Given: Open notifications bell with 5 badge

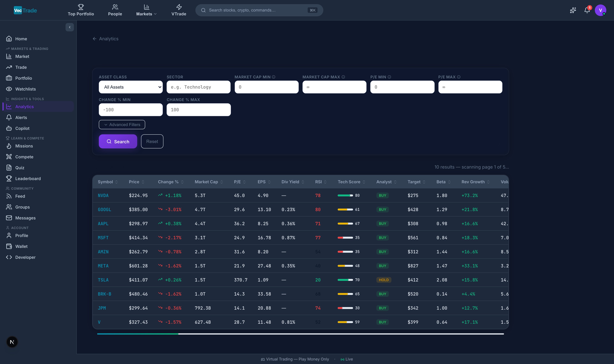Looking at the screenshot, I should [587, 10].
